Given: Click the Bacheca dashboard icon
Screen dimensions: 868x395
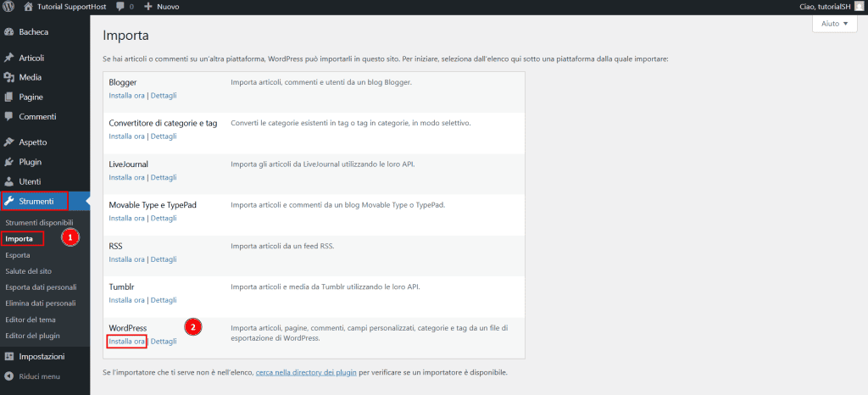Looking at the screenshot, I should pos(8,32).
